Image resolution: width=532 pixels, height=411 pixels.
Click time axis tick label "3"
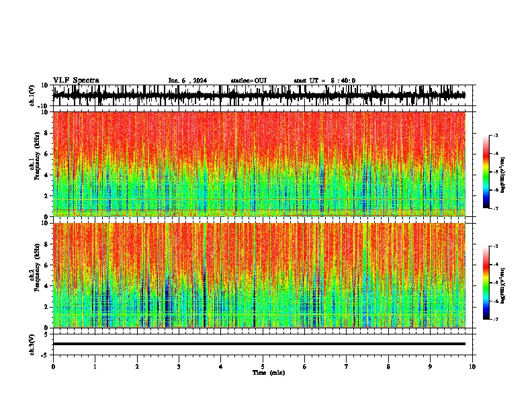click(x=179, y=367)
